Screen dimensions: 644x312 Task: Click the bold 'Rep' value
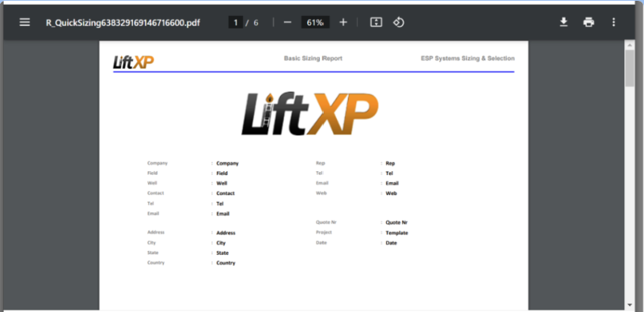[x=390, y=163]
